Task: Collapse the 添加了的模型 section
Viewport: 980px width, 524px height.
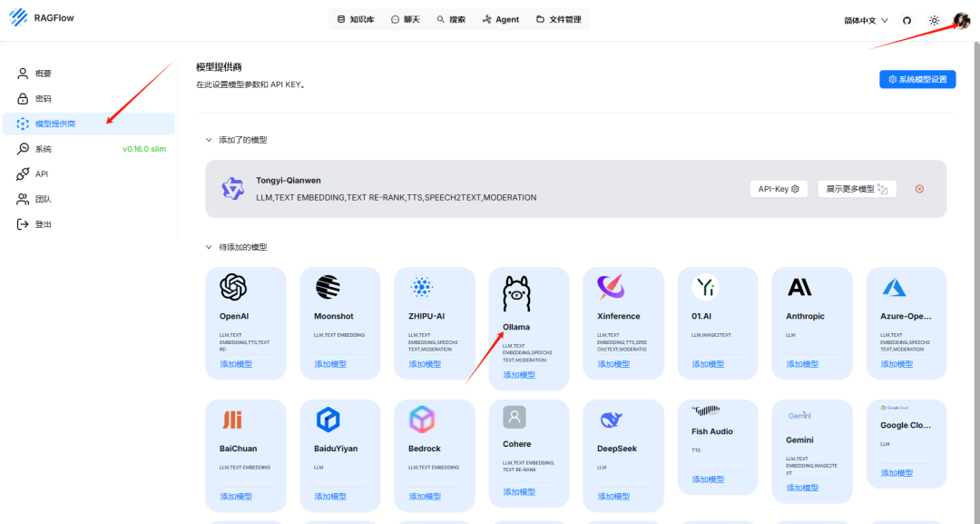Action: point(209,140)
